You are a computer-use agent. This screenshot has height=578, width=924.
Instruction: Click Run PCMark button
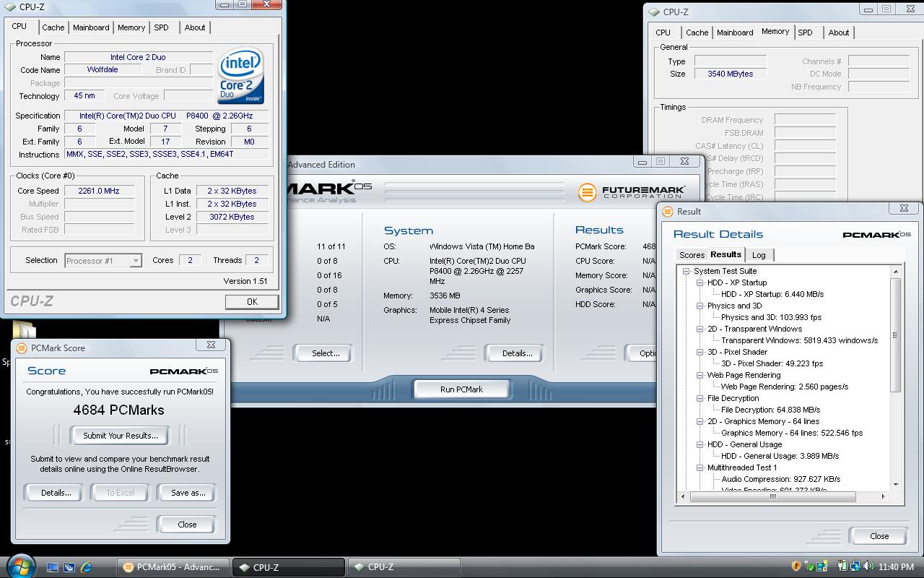point(462,389)
